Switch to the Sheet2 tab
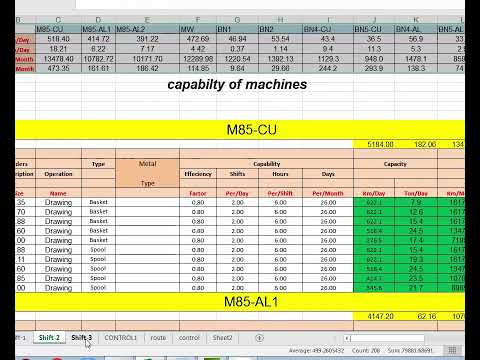480x360 pixels. point(222,338)
